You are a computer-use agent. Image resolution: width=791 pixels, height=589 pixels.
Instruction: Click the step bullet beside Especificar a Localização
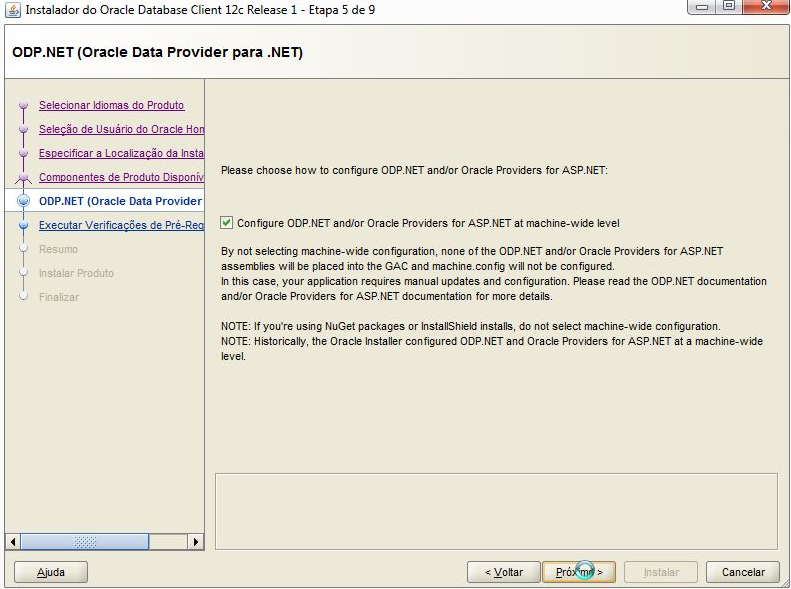[23, 153]
